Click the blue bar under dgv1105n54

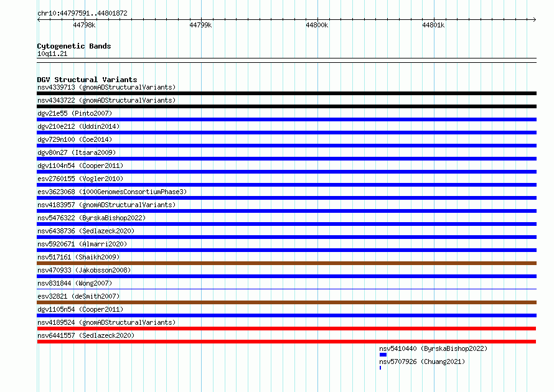tap(286, 315)
